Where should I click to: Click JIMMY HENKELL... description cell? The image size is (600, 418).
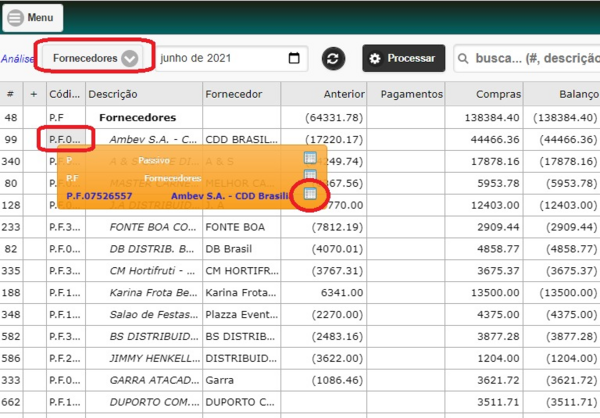[x=155, y=358]
